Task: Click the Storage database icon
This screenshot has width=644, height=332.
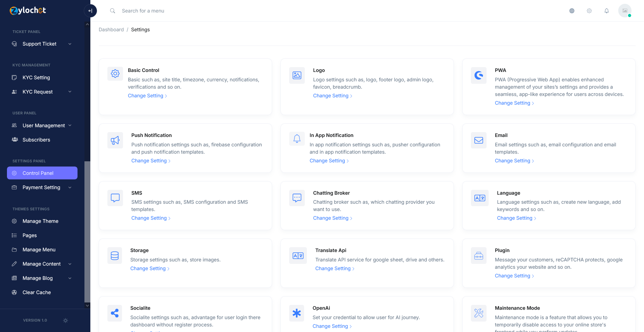Action: pos(115,256)
